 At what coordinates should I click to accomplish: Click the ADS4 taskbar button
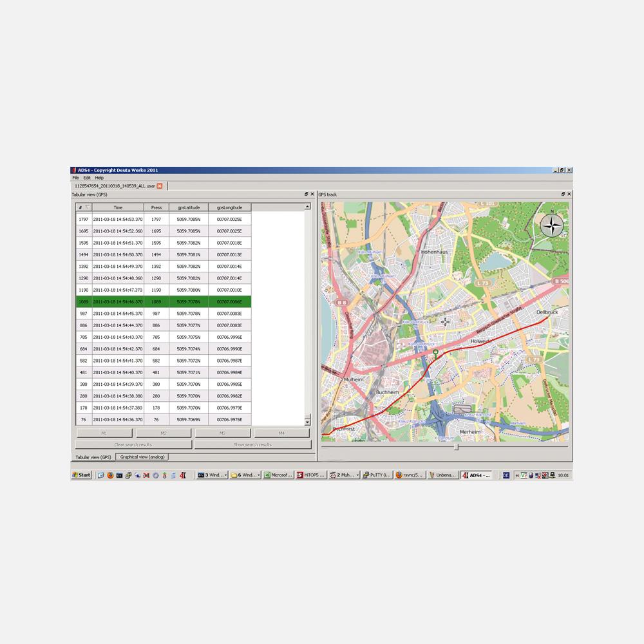click(x=476, y=475)
